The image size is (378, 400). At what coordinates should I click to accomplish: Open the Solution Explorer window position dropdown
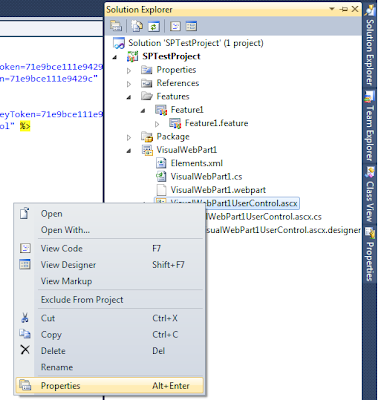[x=332, y=9]
